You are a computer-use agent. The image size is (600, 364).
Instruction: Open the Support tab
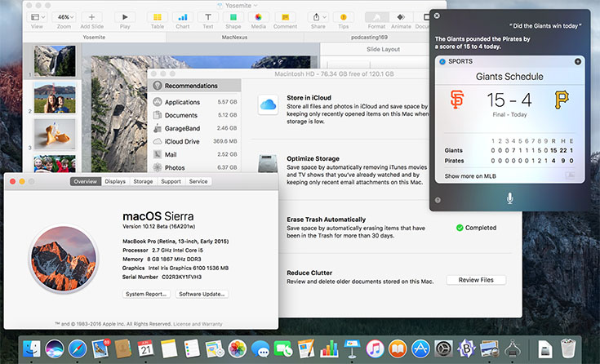pos(171,181)
